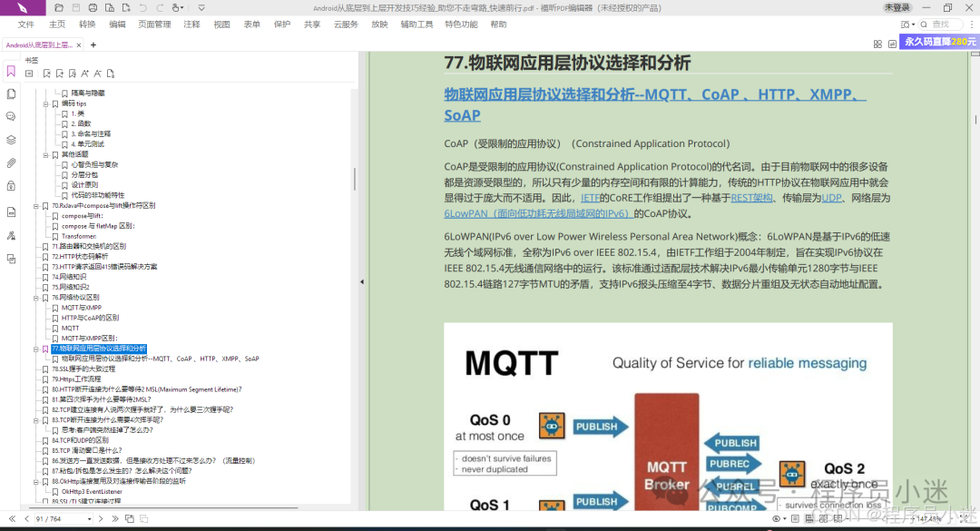Click the Save disk icon in quick toolbar
Screen dimensions: 980x531
pos(75,8)
